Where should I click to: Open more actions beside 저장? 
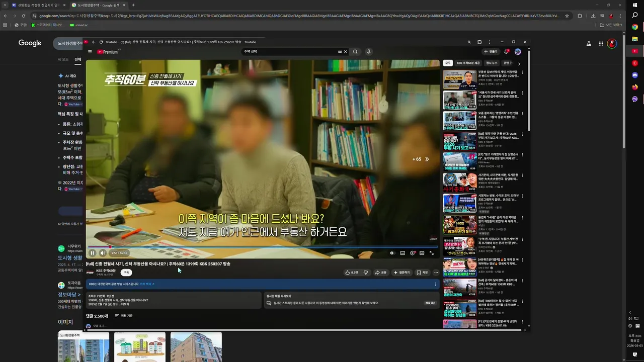pos(436,273)
